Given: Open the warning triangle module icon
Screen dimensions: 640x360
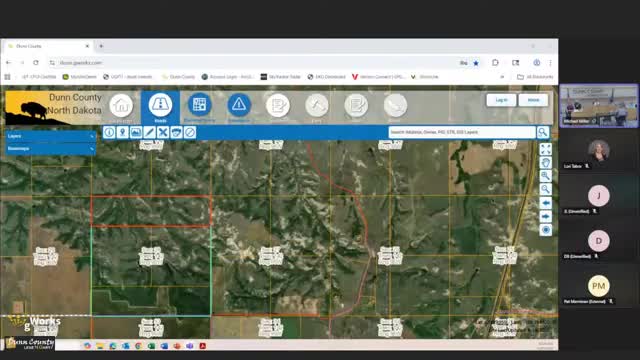Looking at the screenshot, I should (x=239, y=105).
